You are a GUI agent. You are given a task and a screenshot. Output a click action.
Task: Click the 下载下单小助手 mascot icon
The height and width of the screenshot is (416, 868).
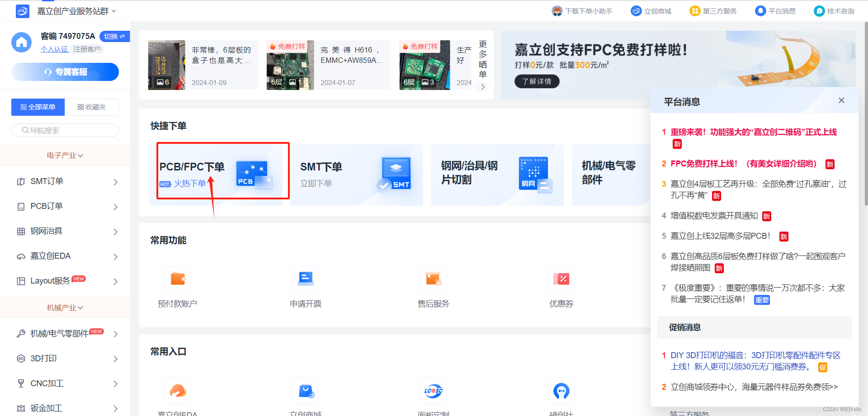(557, 11)
